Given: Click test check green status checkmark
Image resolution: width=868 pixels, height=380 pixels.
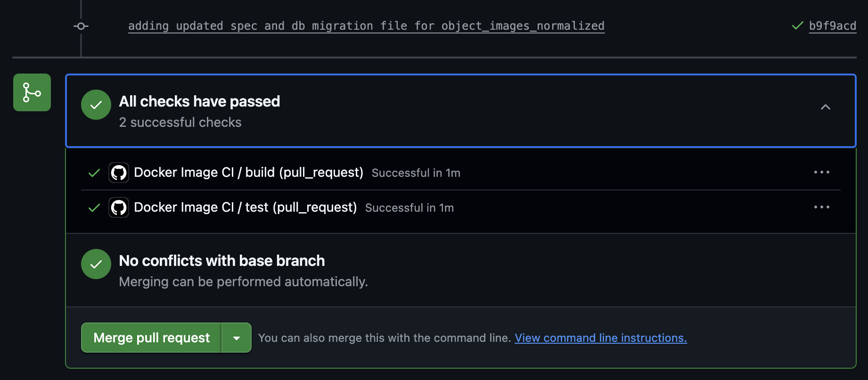Looking at the screenshot, I should [94, 208].
